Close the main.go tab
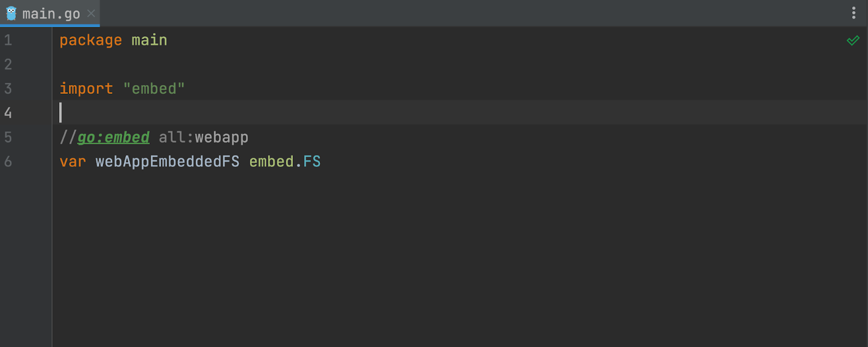The image size is (868, 347). tap(91, 14)
